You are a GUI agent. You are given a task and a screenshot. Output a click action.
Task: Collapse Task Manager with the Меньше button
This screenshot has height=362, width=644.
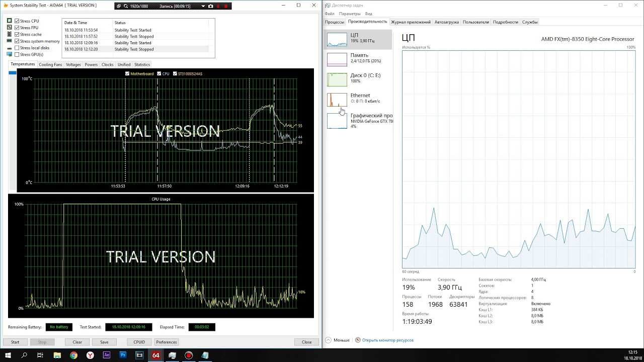(338, 340)
